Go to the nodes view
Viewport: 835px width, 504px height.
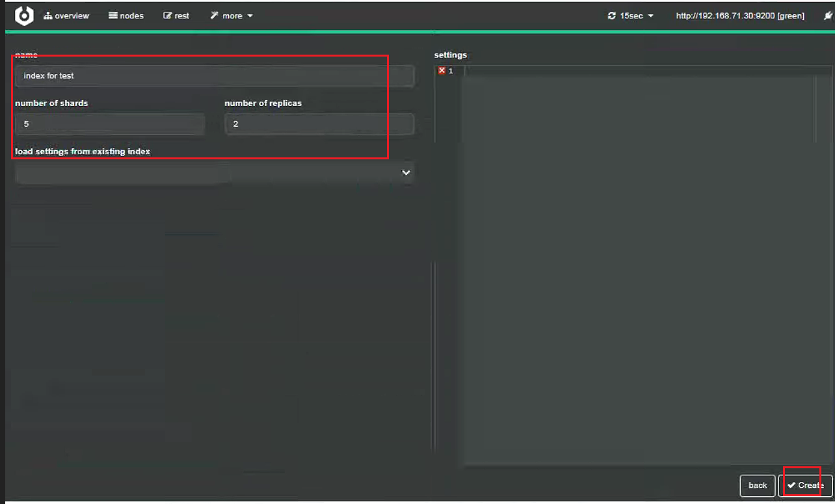point(126,16)
